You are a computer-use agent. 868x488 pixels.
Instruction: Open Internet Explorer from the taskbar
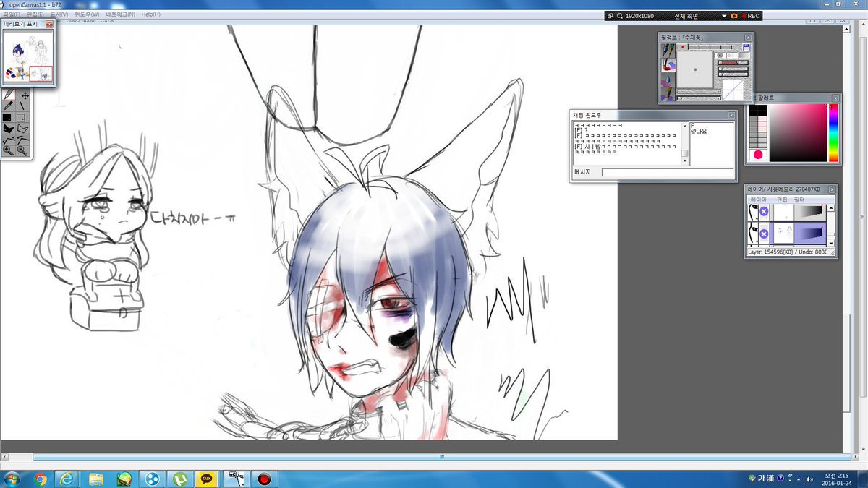point(67,479)
